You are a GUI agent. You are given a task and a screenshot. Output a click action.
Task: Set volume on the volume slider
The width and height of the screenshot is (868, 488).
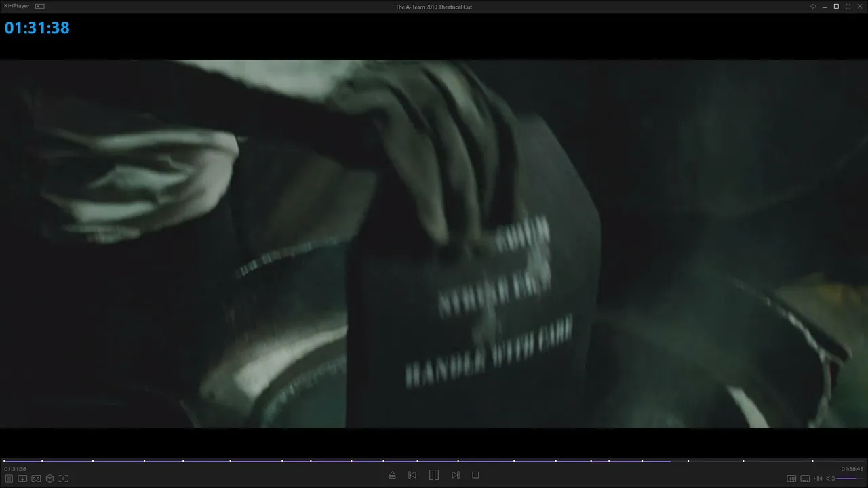(x=850, y=479)
